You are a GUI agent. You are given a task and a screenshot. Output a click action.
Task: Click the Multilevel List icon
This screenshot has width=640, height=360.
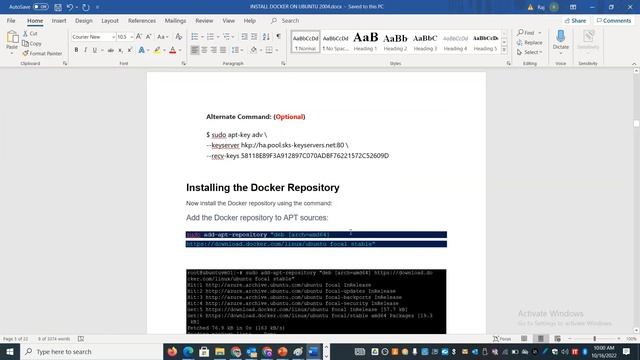point(226,37)
